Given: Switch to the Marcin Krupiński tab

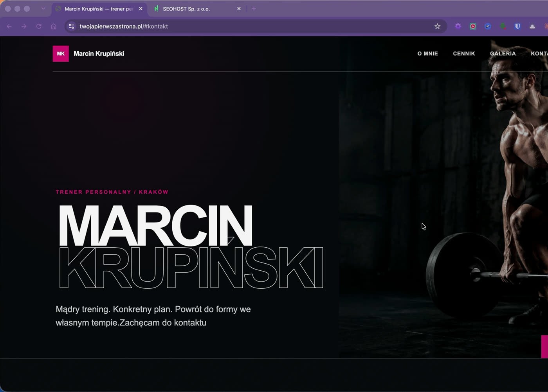Looking at the screenshot, I should (99, 9).
